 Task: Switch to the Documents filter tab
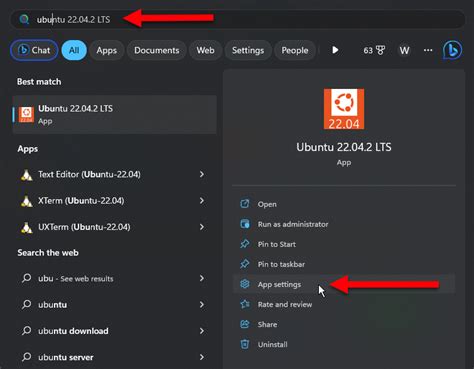point(157,50)
